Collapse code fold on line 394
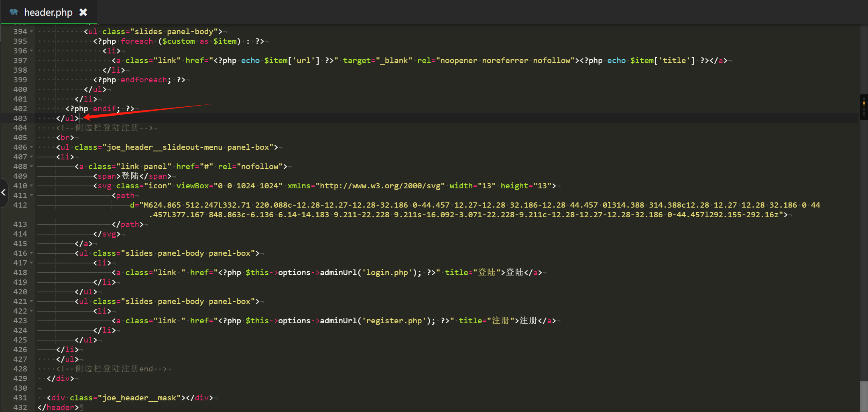 pos(31,31)
